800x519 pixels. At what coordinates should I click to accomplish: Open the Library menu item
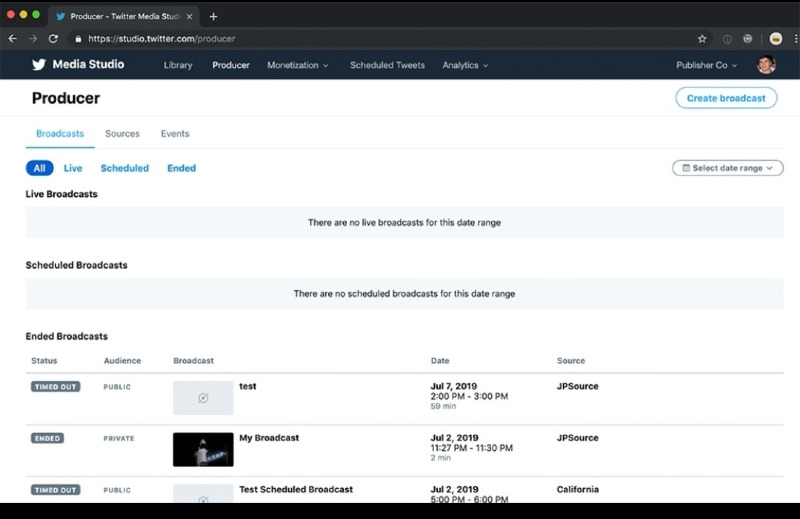(178, 65)
